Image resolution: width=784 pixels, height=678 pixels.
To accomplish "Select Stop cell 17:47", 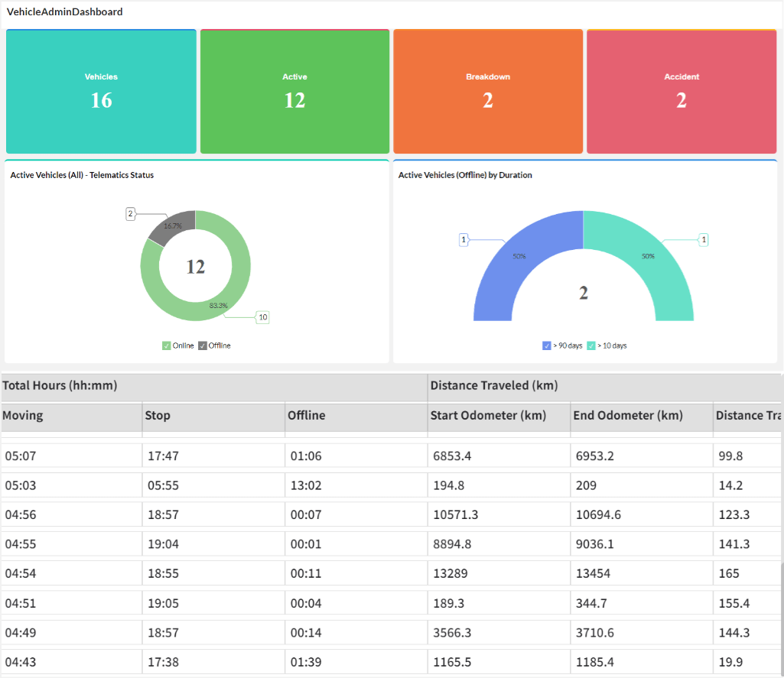I will [x=213, y=456].
